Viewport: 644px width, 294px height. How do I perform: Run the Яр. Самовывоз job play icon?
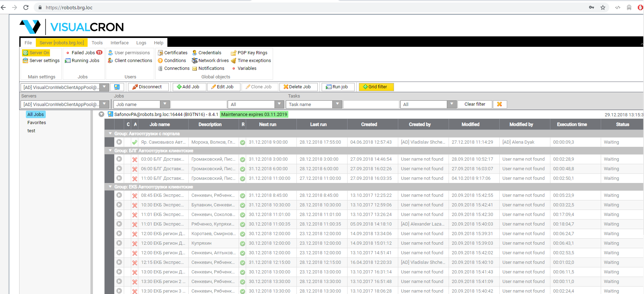pyautogui.click(x=119, y=142)
